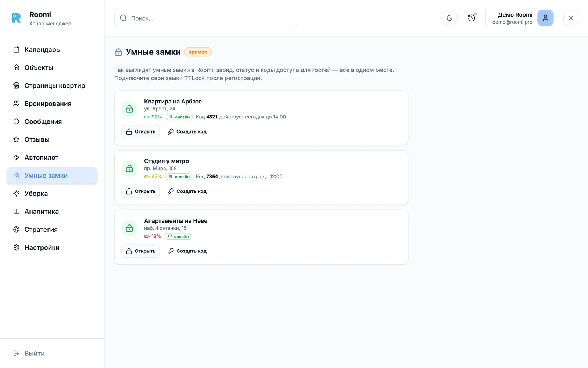The image size is (588, 368).
Task: Click the Roomi logo icon
Action: click(x=17, y=18)
